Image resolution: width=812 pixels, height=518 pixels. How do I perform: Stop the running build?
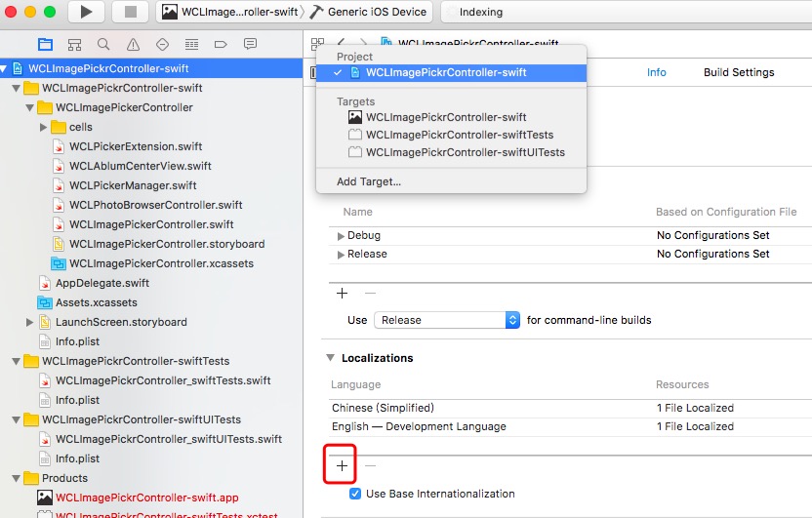point(131,12)
